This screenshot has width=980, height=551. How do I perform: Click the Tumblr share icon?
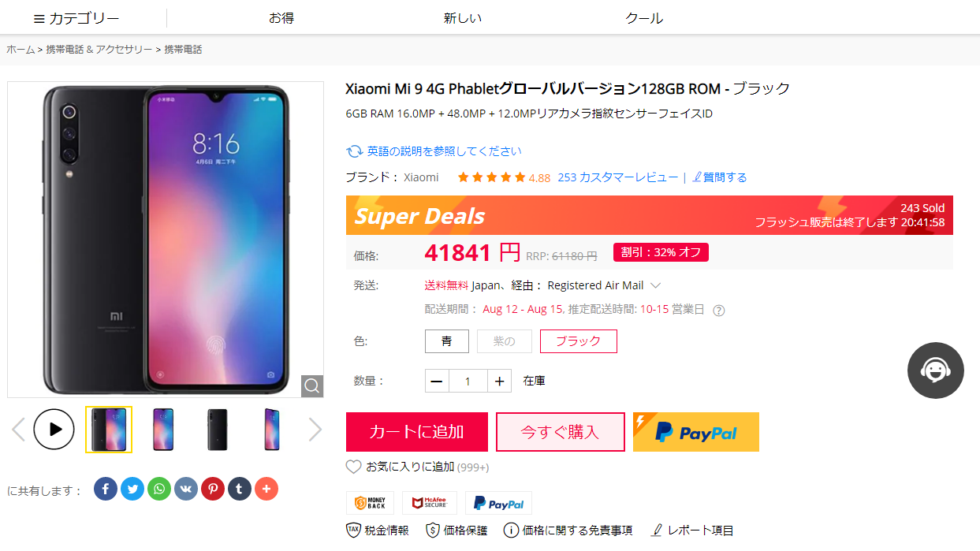click(x=240, y=489)
